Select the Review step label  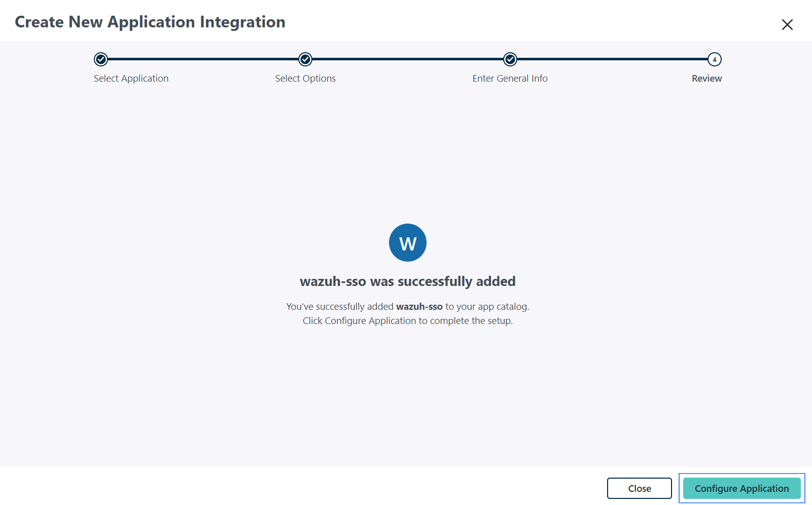(707, 78)
